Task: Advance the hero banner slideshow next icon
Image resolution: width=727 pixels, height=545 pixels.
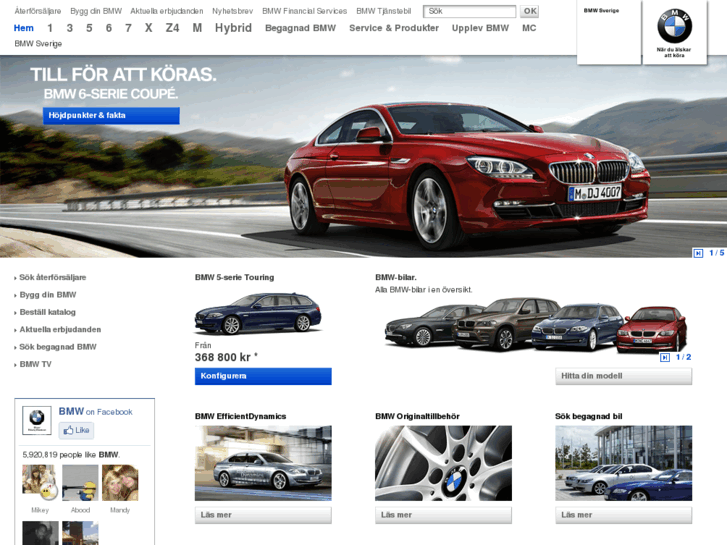Action: click(x=698, y=253)
